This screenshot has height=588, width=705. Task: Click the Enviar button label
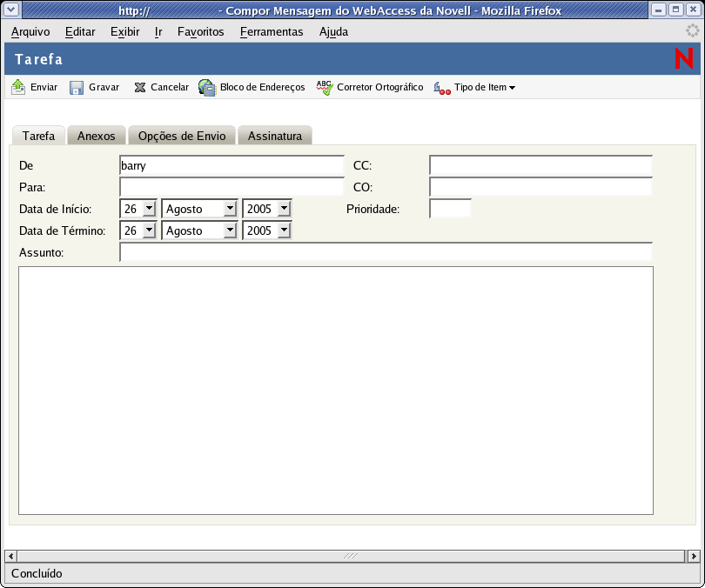tap(44, 87)
